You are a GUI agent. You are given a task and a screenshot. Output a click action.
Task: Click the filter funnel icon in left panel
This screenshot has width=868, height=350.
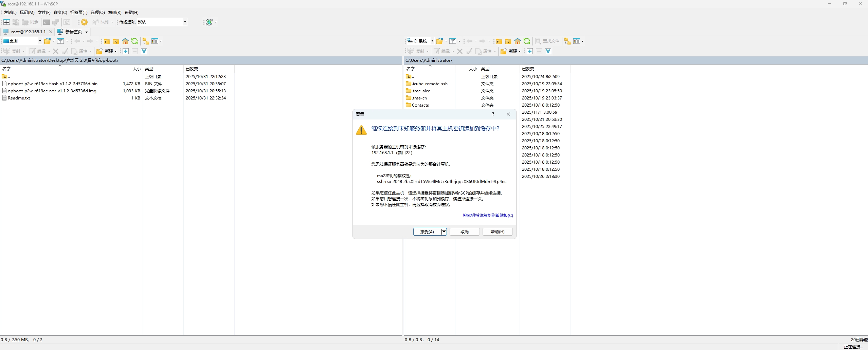(x=60, y=41)
